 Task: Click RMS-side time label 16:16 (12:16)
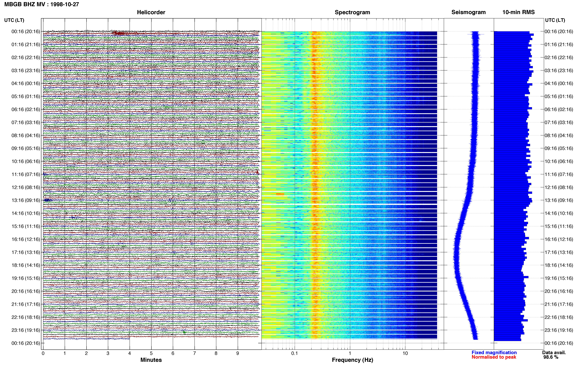pyautogui.click(x=559, y=239)
